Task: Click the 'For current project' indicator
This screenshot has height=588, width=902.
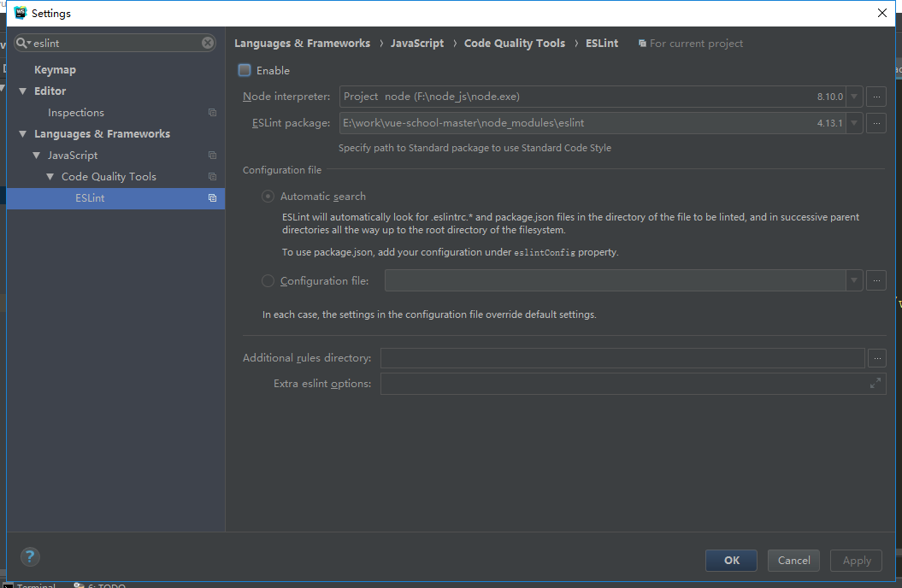Action: pyautogui.click(x=691, y=44)
